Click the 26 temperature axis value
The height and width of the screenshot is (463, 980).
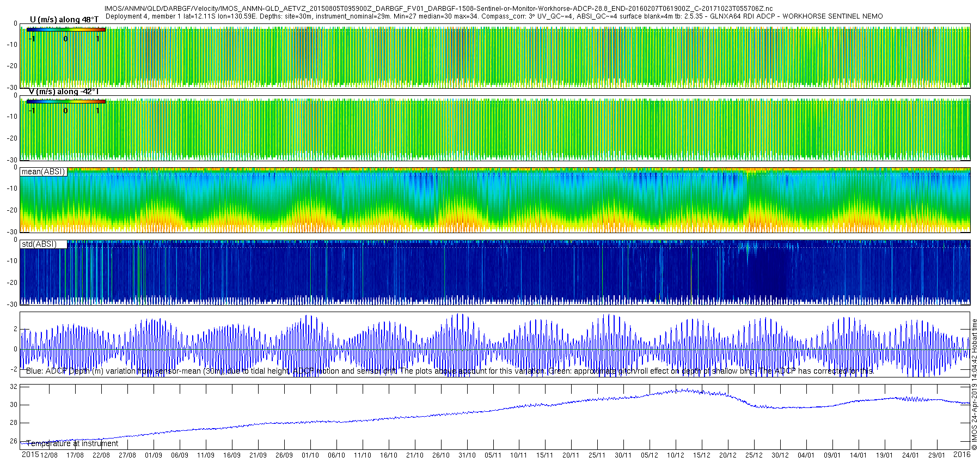(14, 441)
